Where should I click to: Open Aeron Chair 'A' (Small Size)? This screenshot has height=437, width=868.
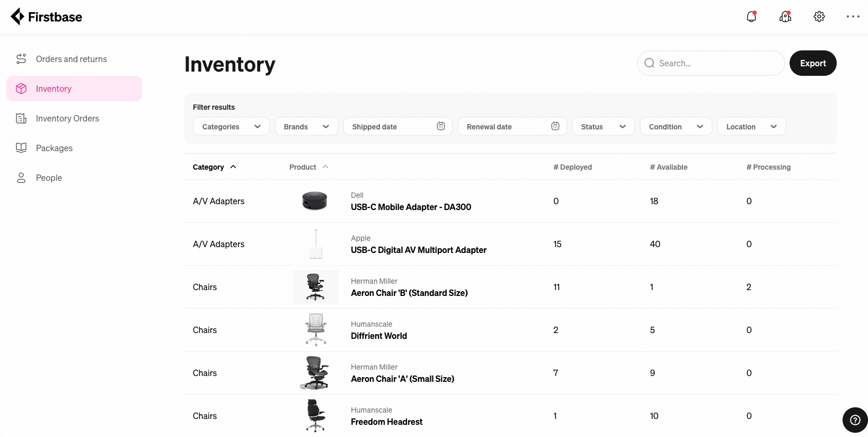[x=402, y=379]
